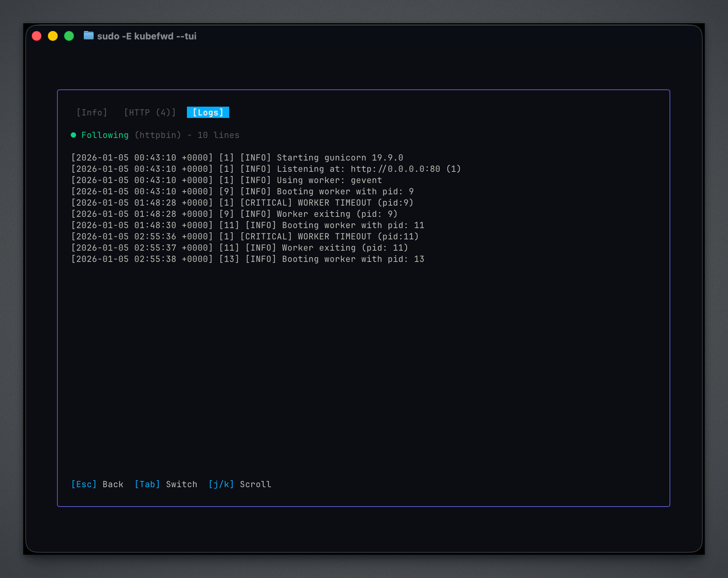Select the Starting gunicorn 19.9.0 log line

click(237, 157)
